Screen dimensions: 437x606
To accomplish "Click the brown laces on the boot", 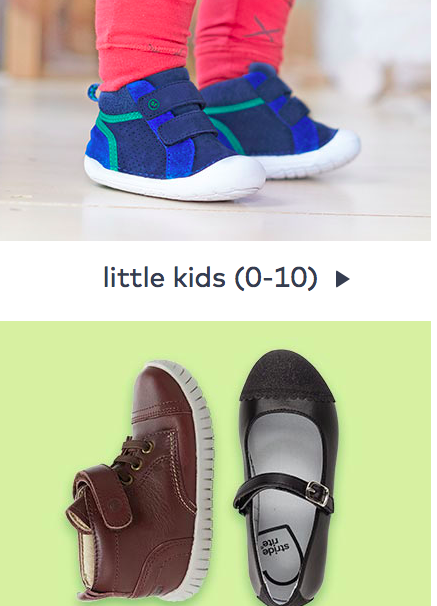I will 133,460.
